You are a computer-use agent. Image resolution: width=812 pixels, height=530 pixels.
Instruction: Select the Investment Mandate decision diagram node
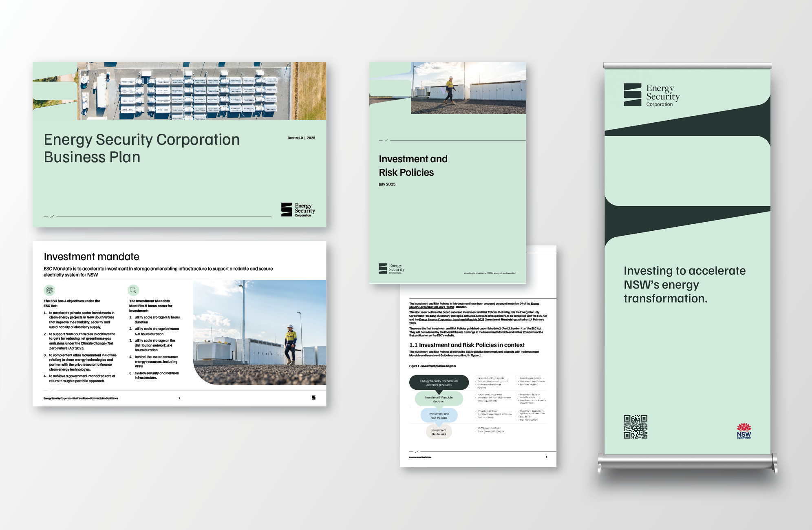[439, 400]
